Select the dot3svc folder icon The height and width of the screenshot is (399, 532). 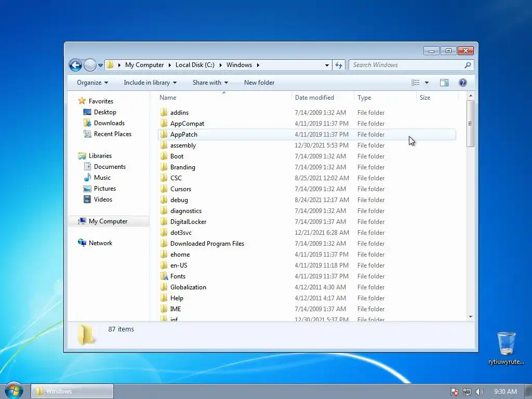pyautogui.click(x=164, y=232)
